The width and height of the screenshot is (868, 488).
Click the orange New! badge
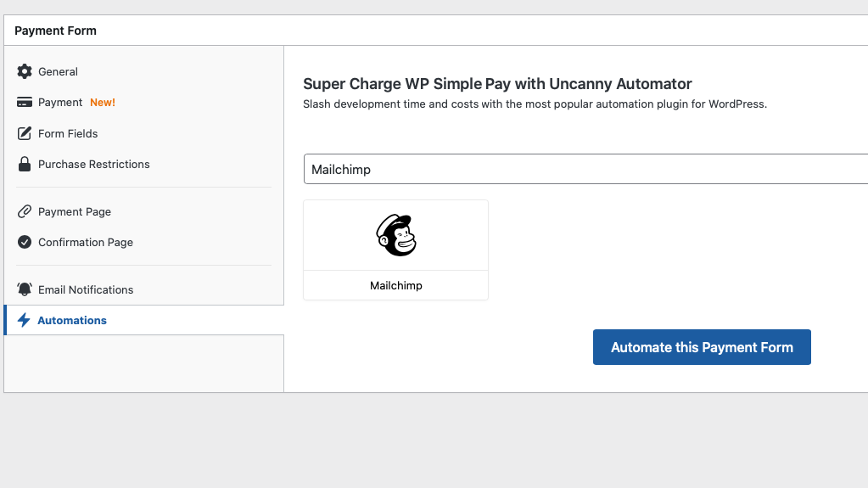pyautogui.click(x=103, y=103)
